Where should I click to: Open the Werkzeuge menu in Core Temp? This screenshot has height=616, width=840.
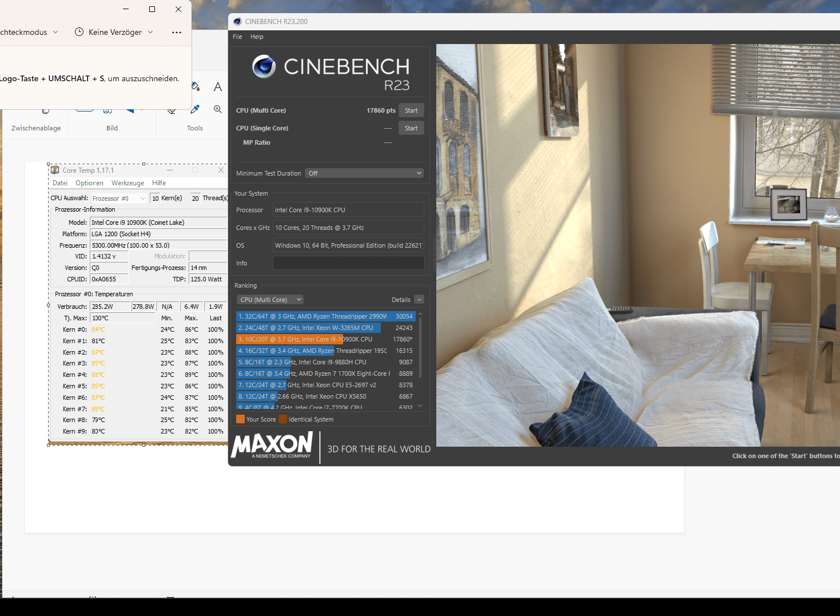(128, 183)
